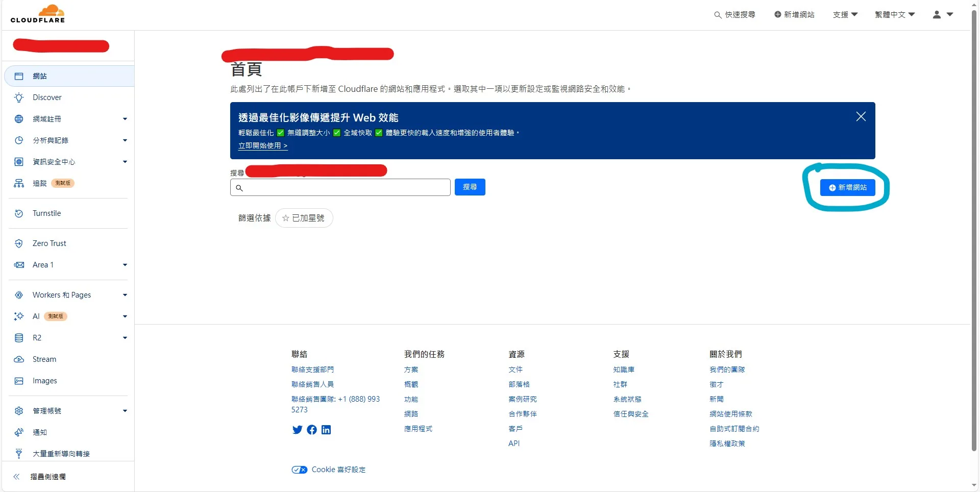
Task: Toggle the 已加星號 star filter
Action: 304,218
